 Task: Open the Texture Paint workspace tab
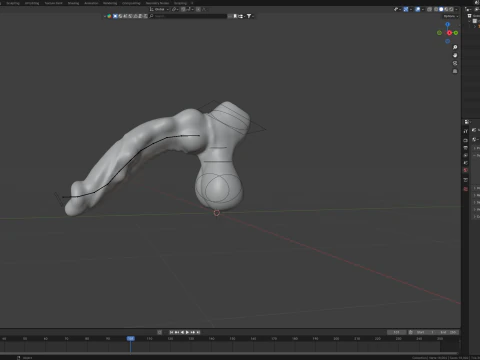pos(54,3)
